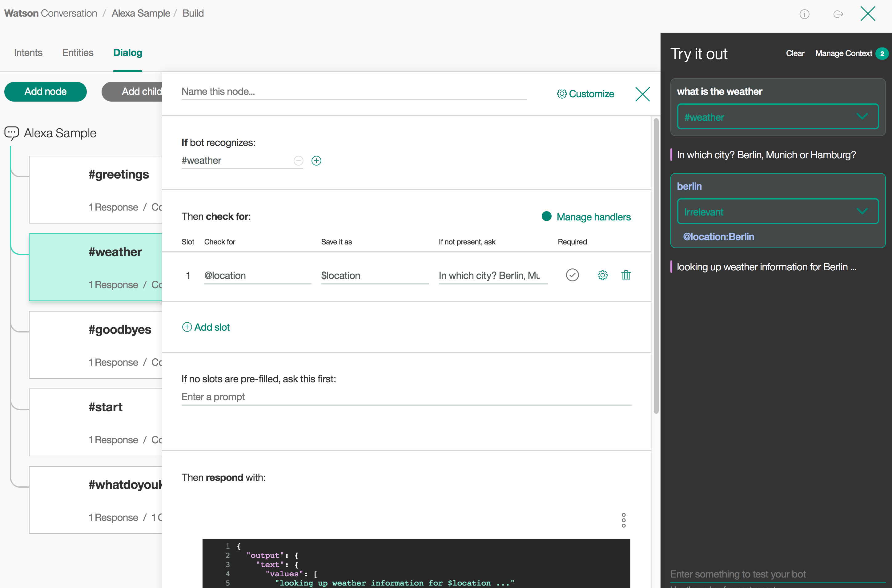
Task: Click the exit arrow icon in header
Action: coord(838,14)
